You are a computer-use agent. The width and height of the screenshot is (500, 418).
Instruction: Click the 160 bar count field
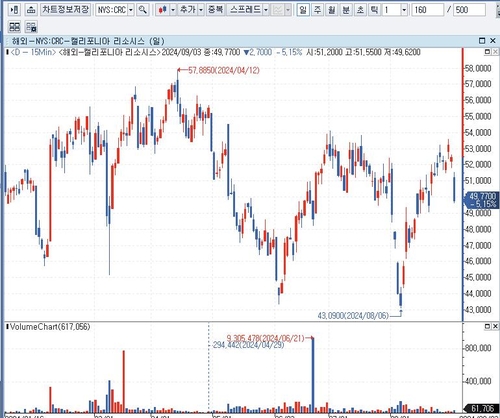[x=428, y=10]
